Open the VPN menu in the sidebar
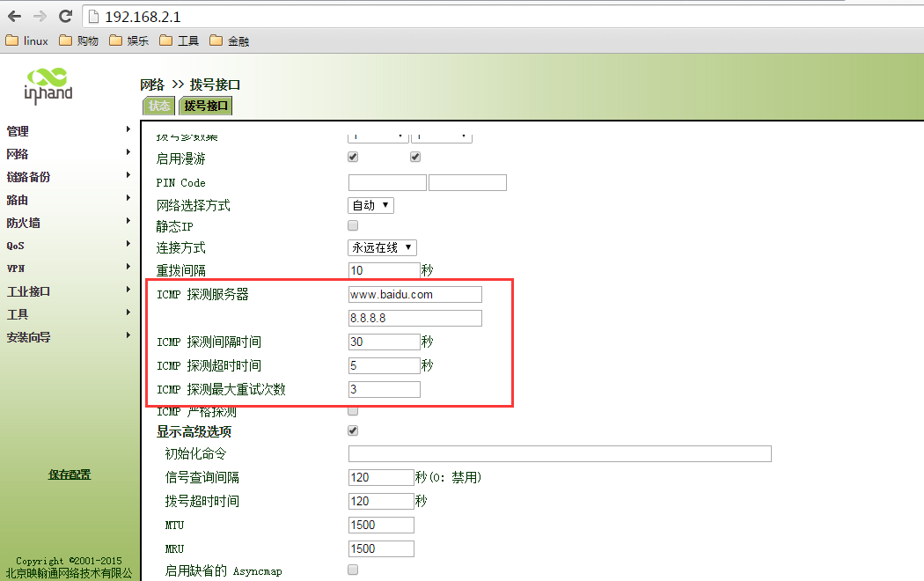Screen dimensions: 924x581 tap(16, 268)
